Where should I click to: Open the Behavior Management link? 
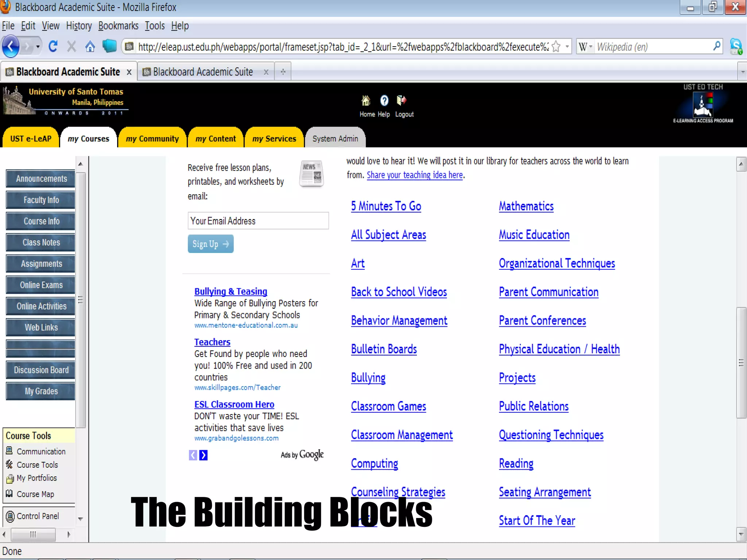click(x=399, y=321)
